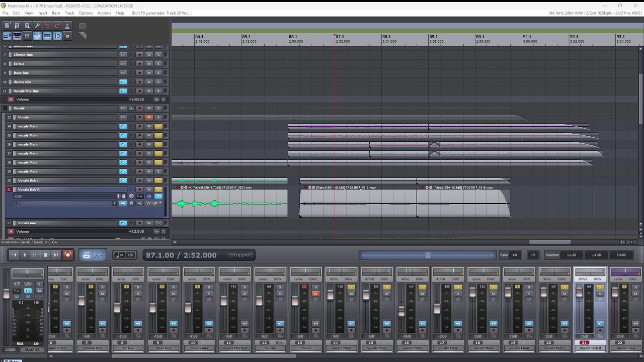Click the Vocals Dub R volume fader in mixer
Image resolution: width=644 pixels, height=362 pixels.
579,292
